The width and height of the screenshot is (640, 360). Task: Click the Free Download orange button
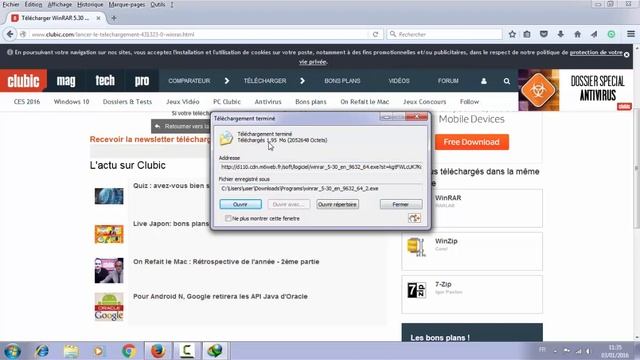(471, 142)
